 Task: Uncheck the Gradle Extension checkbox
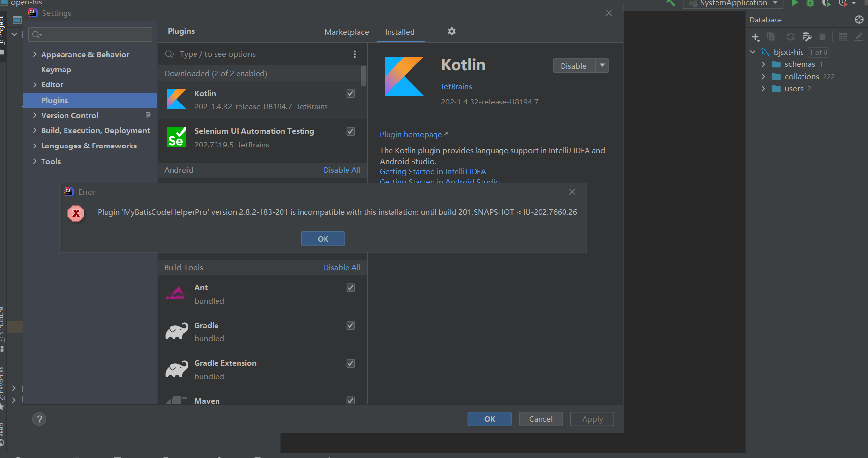(350, 363)
